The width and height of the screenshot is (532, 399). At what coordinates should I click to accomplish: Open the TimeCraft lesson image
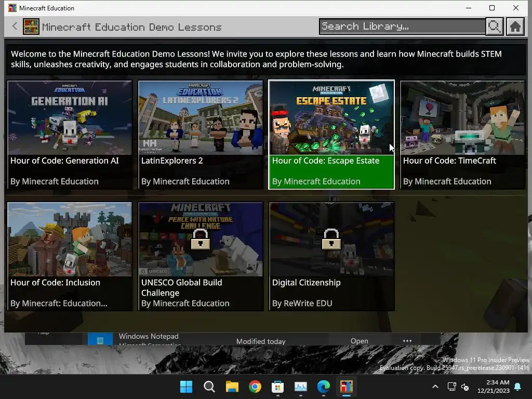click(x=462, y=118)
